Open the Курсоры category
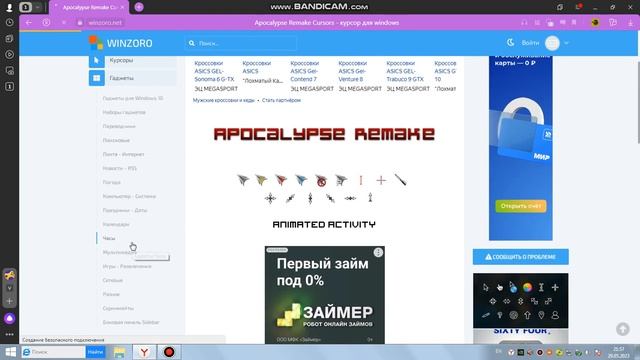The width and height of the screenshot is (640, 360). pyautogui.click(x=133, y=60)
